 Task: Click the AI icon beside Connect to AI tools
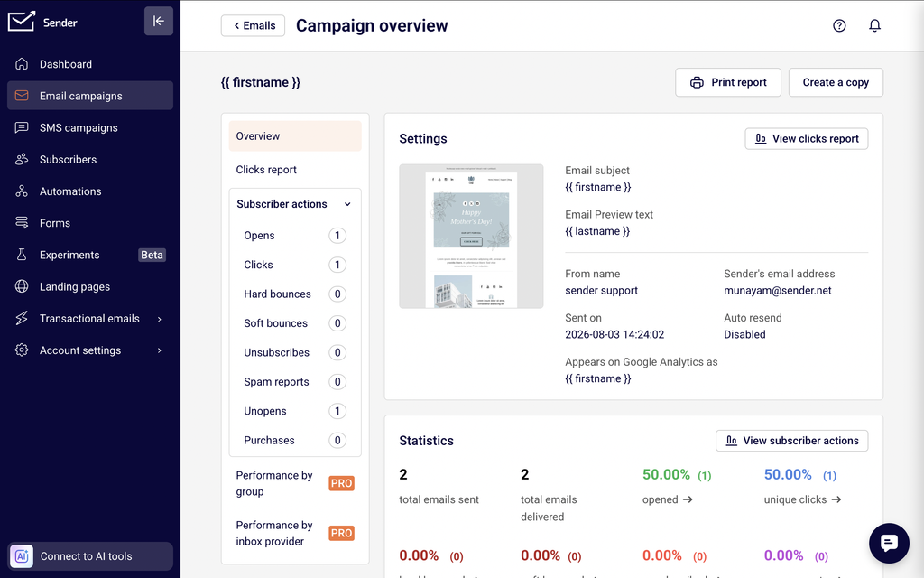click(x=22, y=556)
